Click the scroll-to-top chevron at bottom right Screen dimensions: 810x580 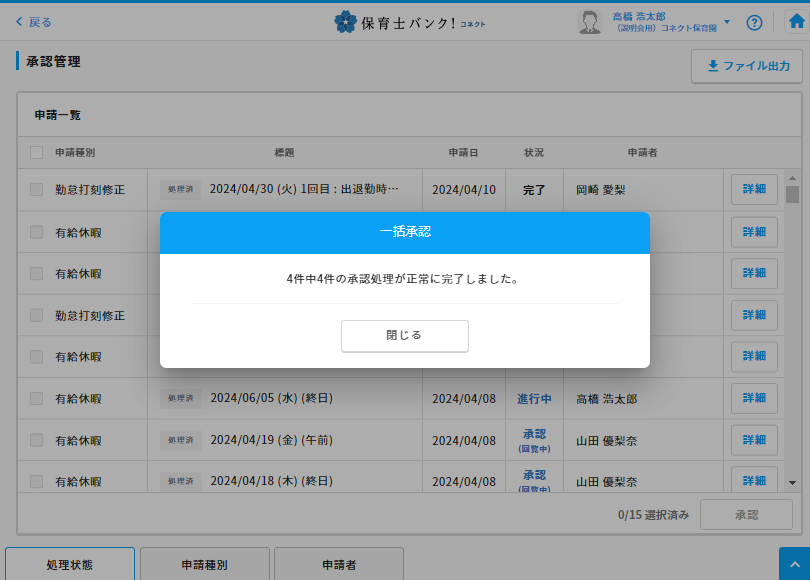click(x=793, y=566)
